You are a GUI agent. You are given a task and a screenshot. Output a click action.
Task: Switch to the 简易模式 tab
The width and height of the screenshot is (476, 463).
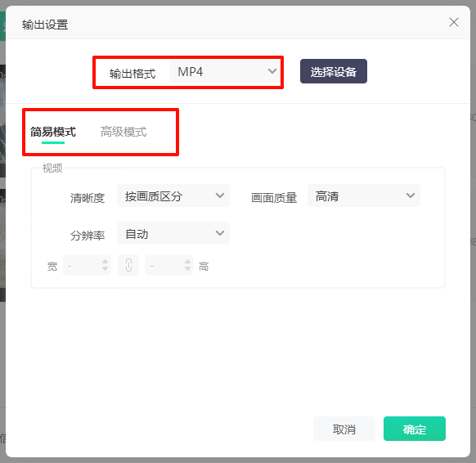point(53,132)
